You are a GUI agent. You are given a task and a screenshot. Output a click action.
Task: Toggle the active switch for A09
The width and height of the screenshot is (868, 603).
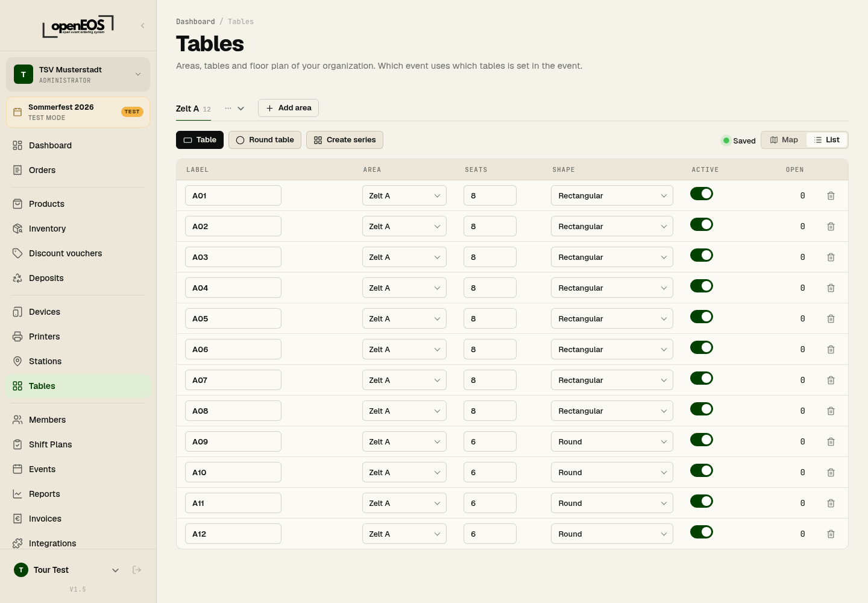[x=702, y=440]
